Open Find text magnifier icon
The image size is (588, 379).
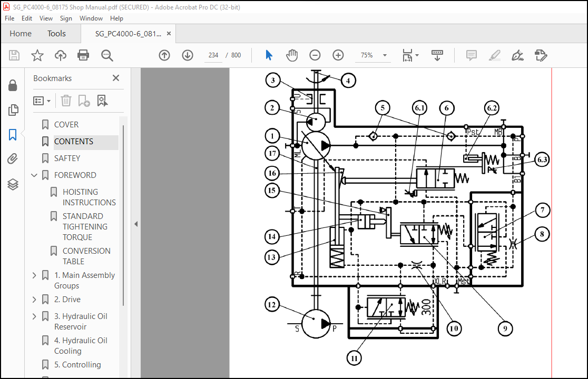(x=107, y=55)
